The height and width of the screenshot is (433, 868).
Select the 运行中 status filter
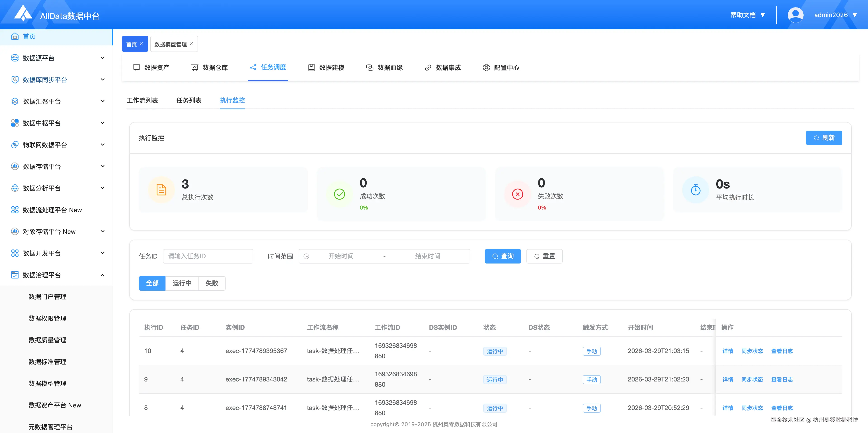(182, 283)
